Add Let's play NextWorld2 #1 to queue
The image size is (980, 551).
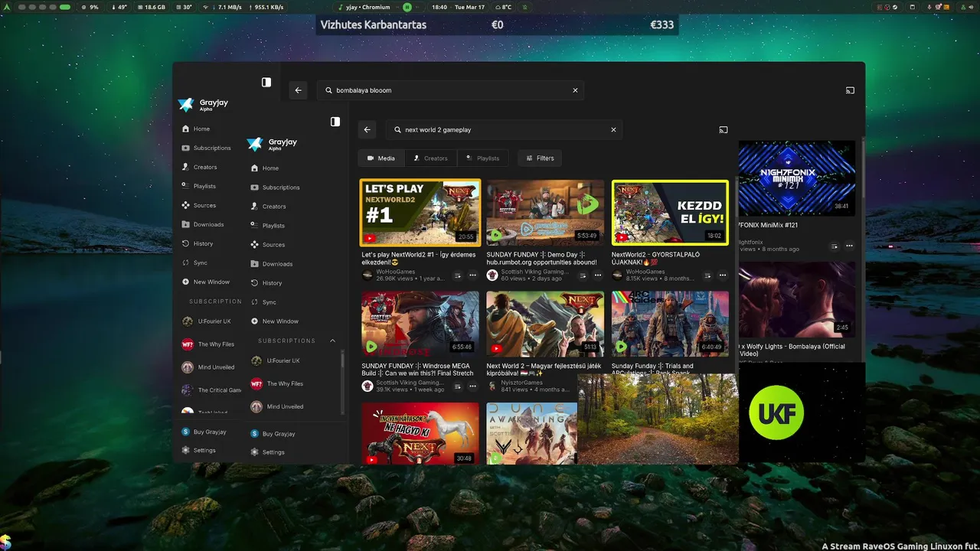[x=458, y=275]
